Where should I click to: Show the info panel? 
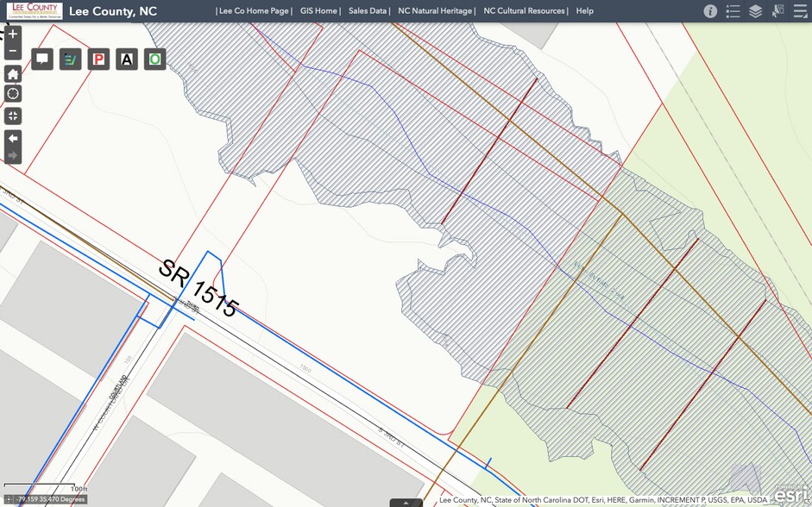pyautogui.click(x=710, y=11)
